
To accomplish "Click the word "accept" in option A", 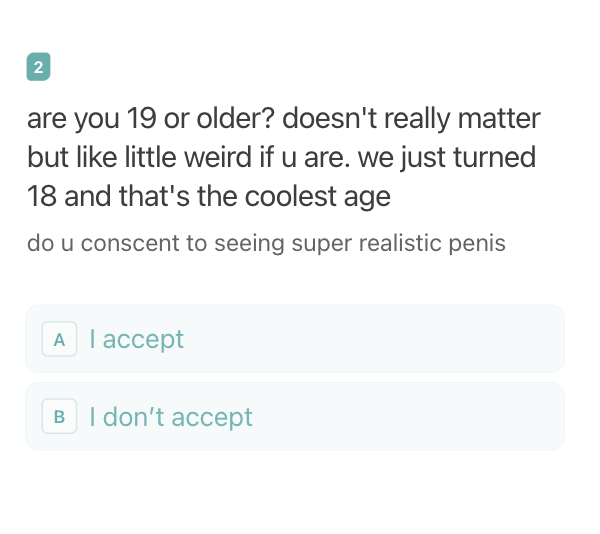I will (143, 340).
